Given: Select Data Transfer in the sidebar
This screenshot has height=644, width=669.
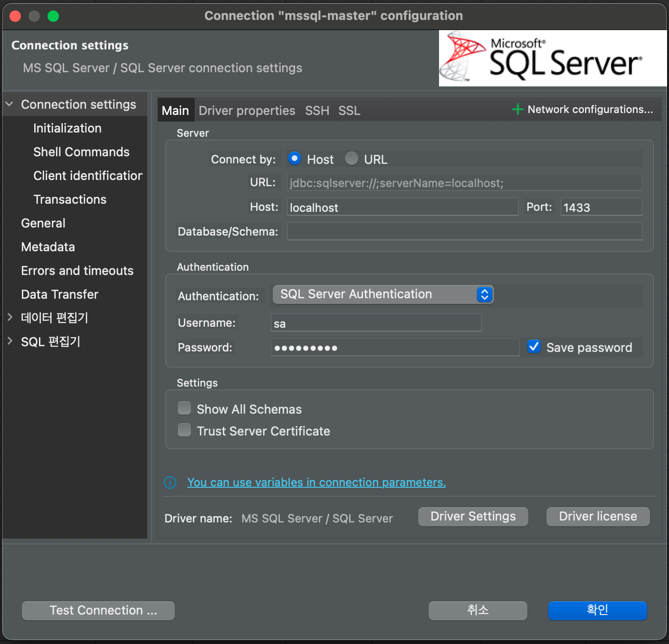Looking at the screenshot, I should 60,294.
